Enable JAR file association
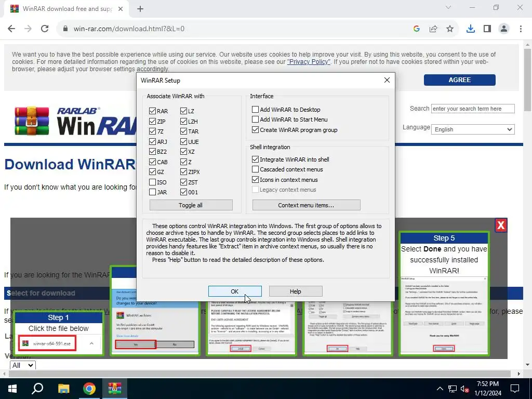Screen dimensions: 532x399 152,192
